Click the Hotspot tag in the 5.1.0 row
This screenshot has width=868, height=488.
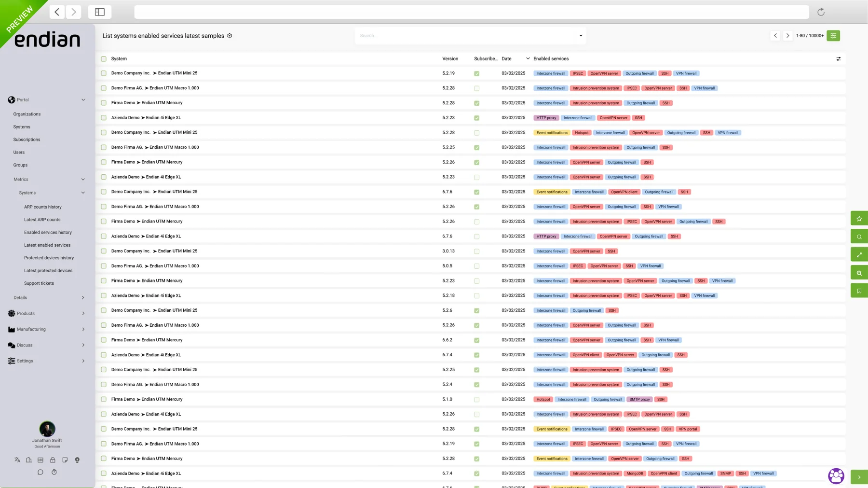(543, 400)
